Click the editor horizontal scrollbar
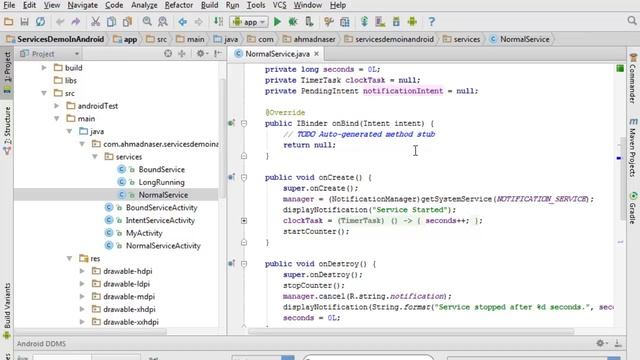The height and width of the screenshot is (360, 640). click(411, 331)
